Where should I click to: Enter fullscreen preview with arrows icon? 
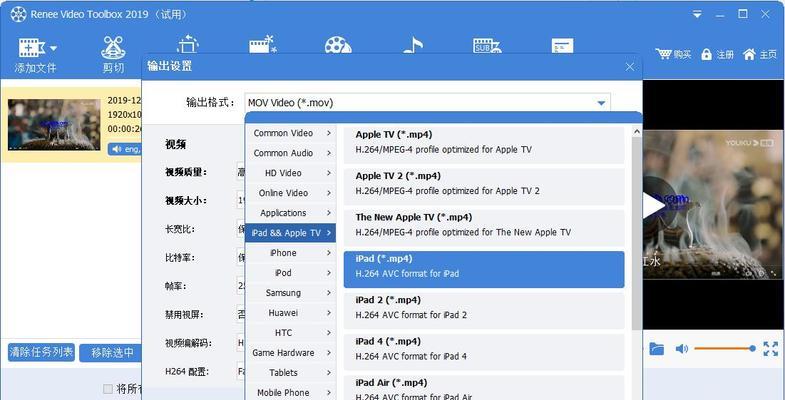770,348
